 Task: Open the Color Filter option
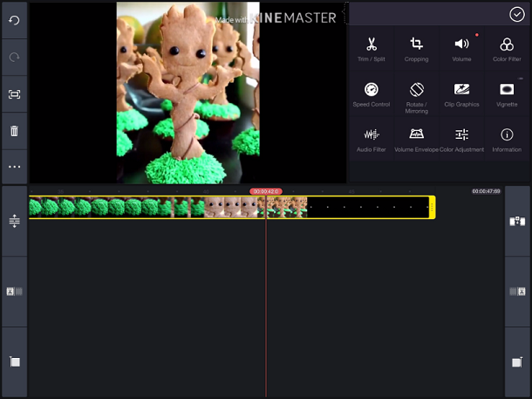(x=507, y=49)
